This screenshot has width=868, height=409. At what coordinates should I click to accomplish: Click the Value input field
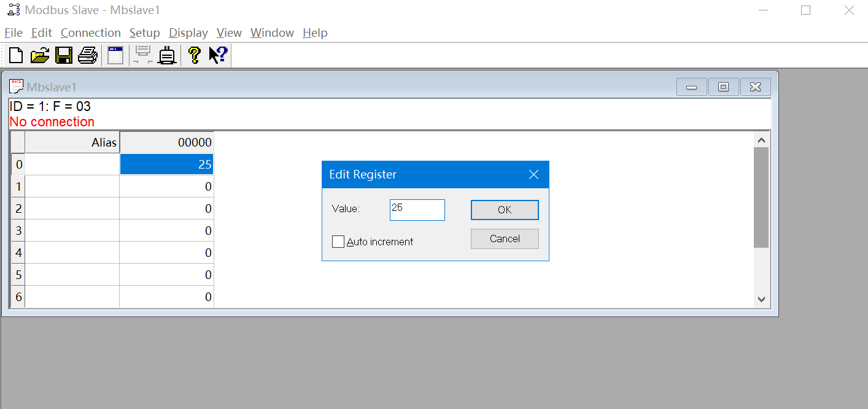417,210
